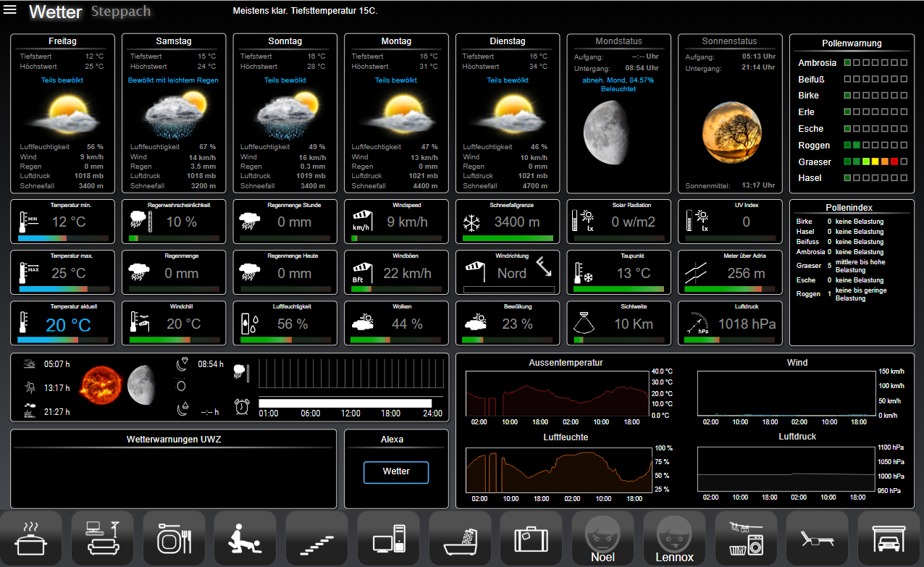Click the suitcase icon

pos(532,538)
